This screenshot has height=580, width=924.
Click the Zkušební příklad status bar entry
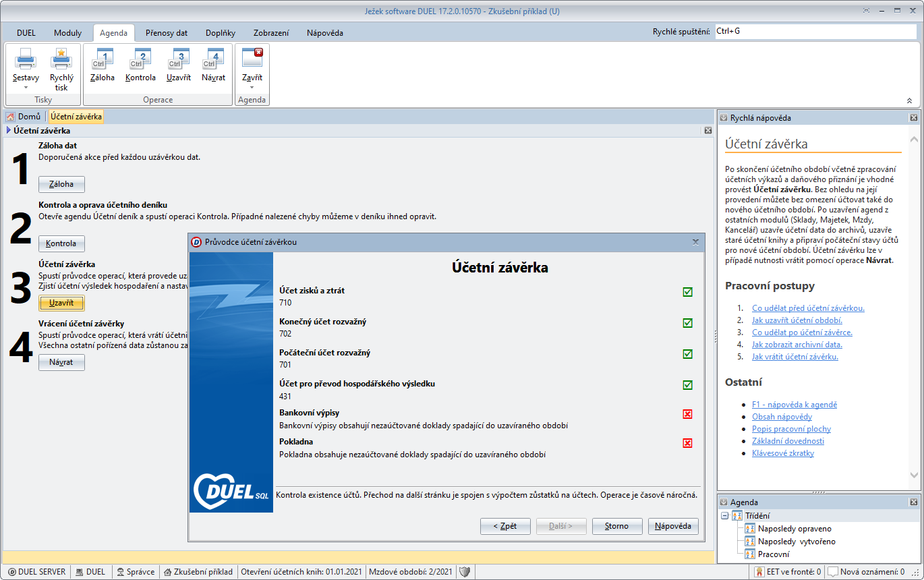tap(198, 572)
